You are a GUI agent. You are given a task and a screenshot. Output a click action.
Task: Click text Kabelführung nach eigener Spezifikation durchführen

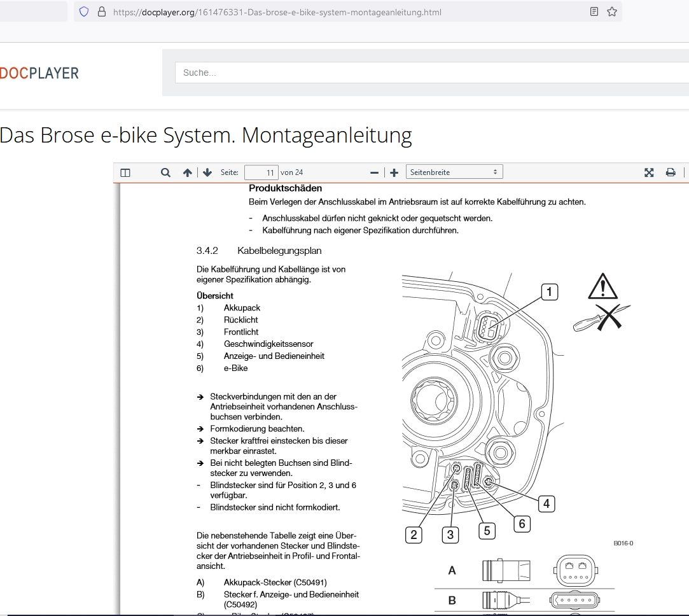360,230
